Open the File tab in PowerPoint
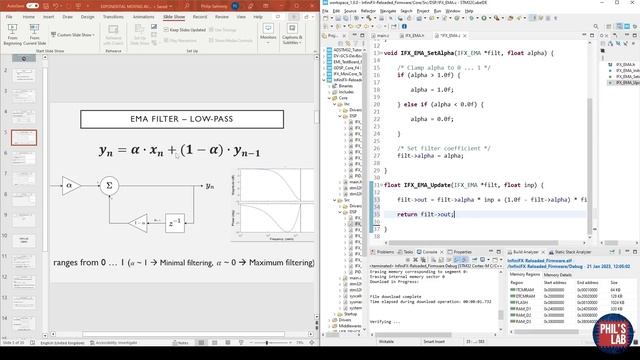 (9, 17)
